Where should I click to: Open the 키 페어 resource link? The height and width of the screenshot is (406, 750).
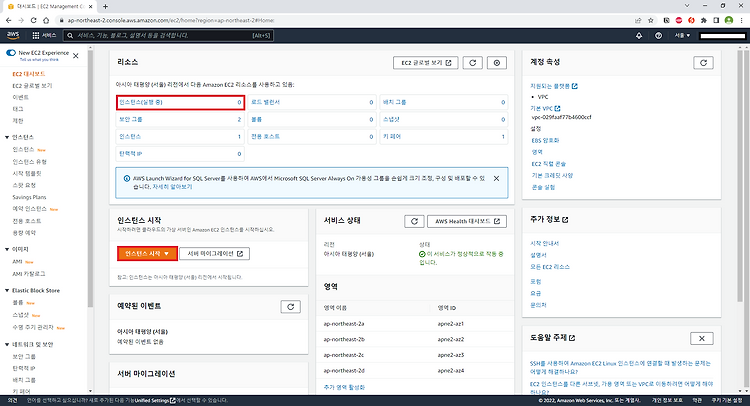click(392, 137)
